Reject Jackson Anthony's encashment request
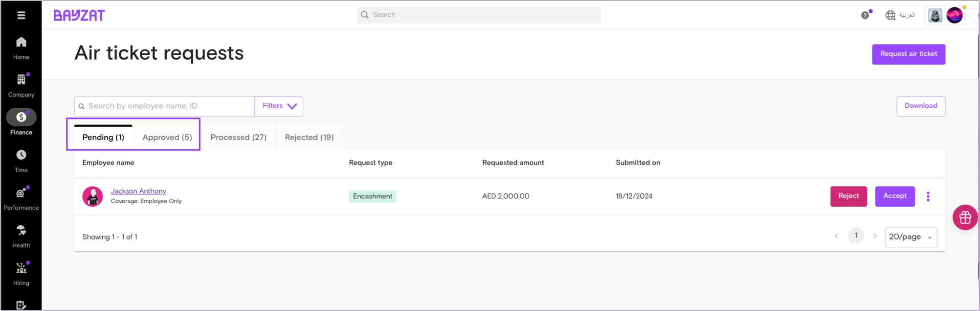Viewport: 980px width, 311px height. tap(848, 196)
